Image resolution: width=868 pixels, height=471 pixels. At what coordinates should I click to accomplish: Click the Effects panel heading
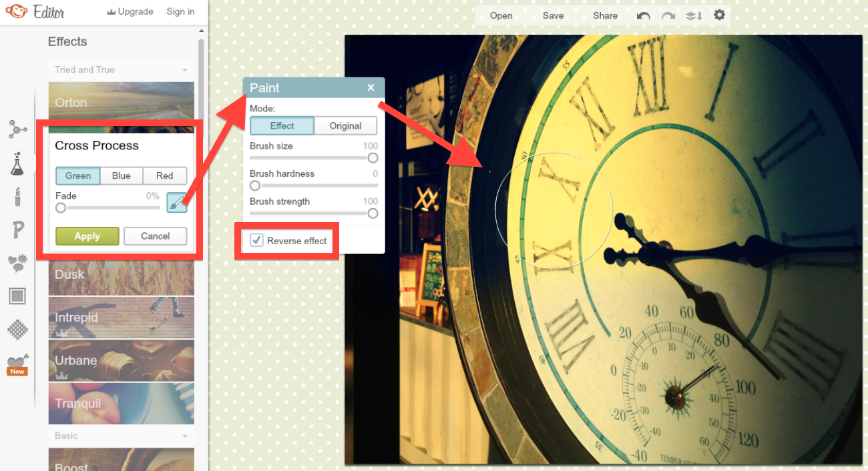[x=67, y=41]
